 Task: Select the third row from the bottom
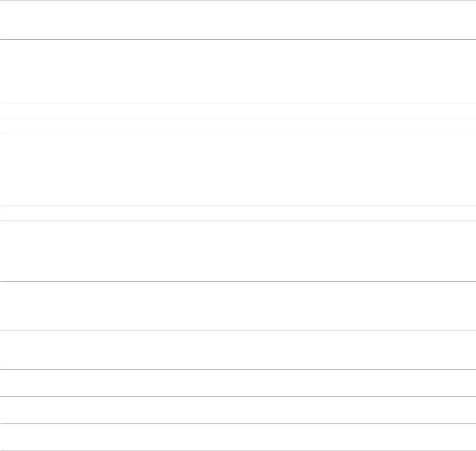(x=238, y=383)
